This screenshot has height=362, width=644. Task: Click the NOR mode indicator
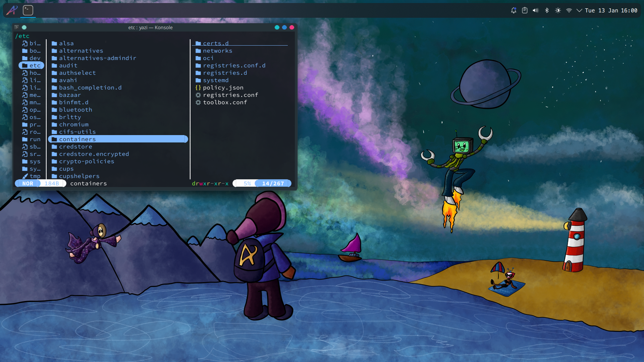[28, 183]
